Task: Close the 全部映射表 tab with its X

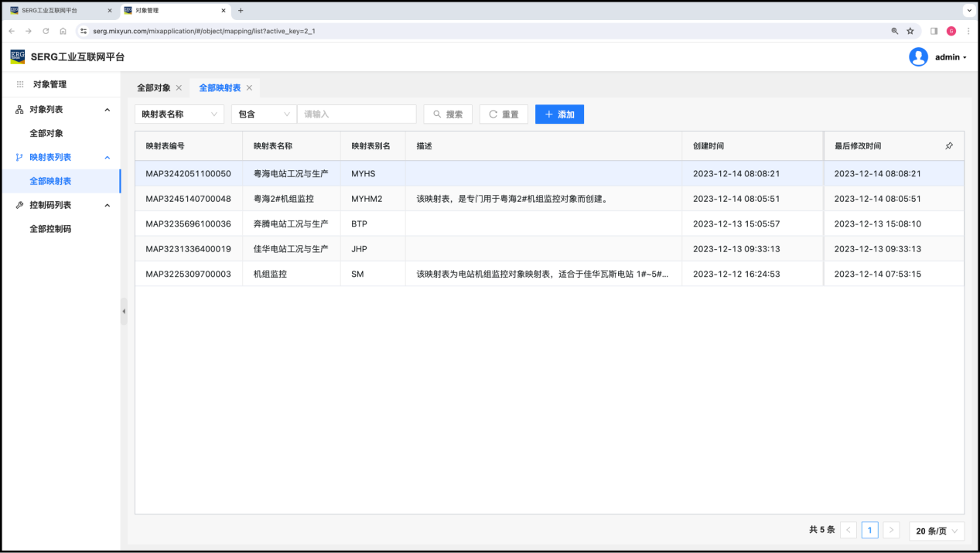Action: point(249,88)
